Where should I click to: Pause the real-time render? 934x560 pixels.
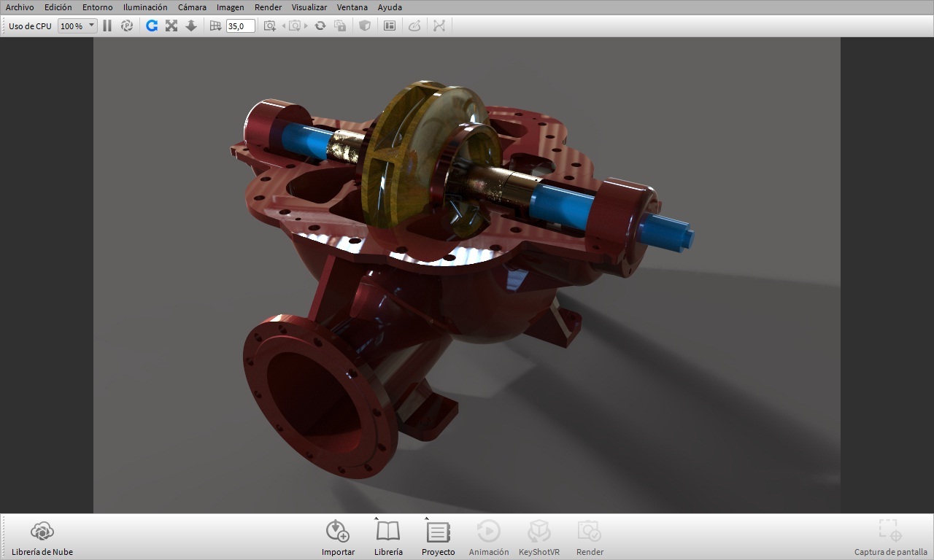click(x=107, y=26)
